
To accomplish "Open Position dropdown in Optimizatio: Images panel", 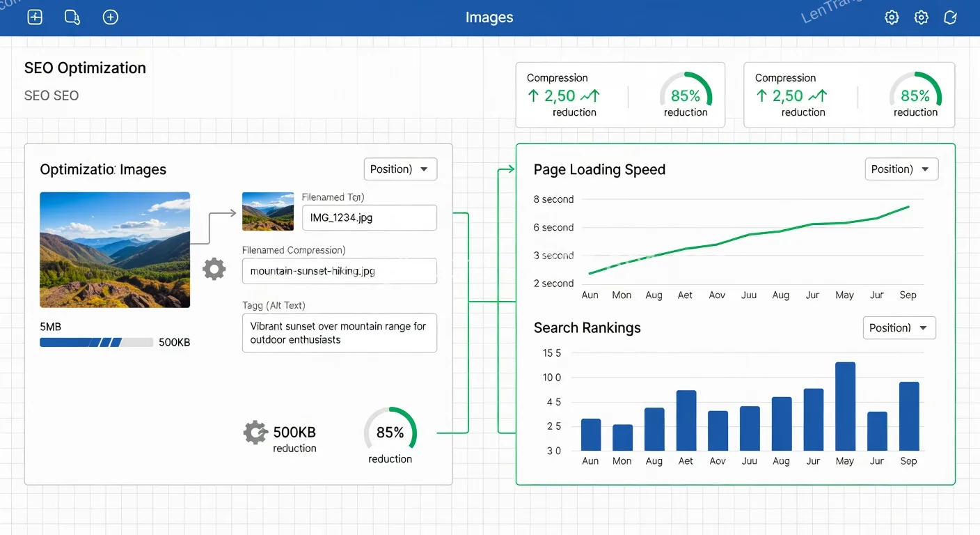I will point(400,169).
